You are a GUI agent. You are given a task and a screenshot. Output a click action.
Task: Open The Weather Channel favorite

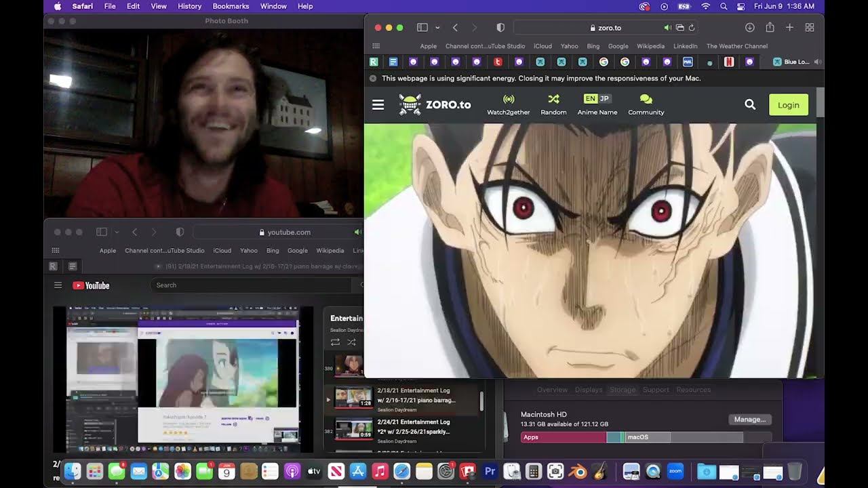click(x=737, y=46)
